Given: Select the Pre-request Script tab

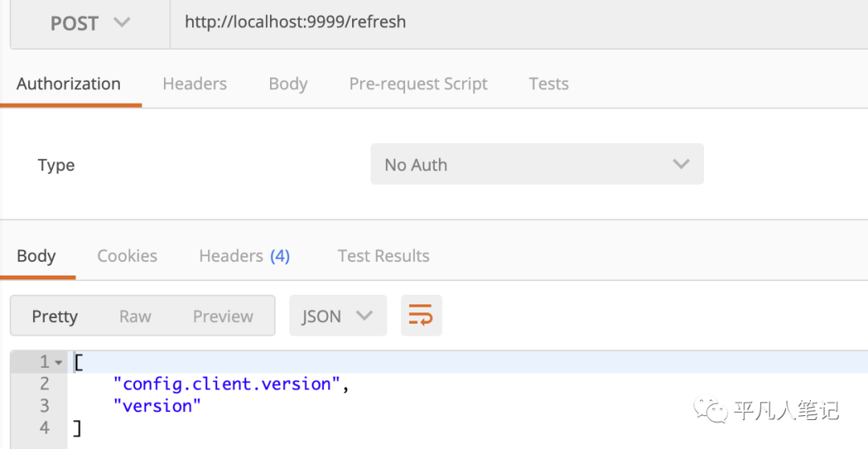Looking at the screenshot, I should pyautogui.click(x=418, y=84).
